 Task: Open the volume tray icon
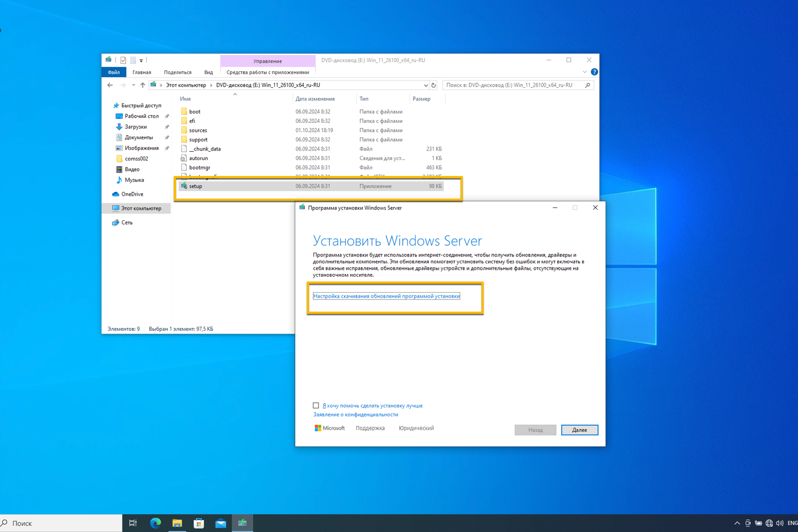(779, 523)
